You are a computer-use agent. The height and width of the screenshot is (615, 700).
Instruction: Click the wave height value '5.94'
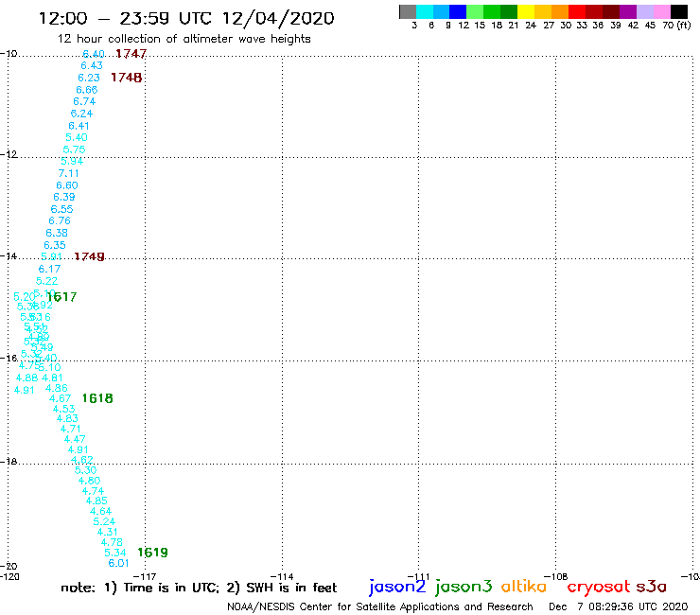tap(72, 161)
